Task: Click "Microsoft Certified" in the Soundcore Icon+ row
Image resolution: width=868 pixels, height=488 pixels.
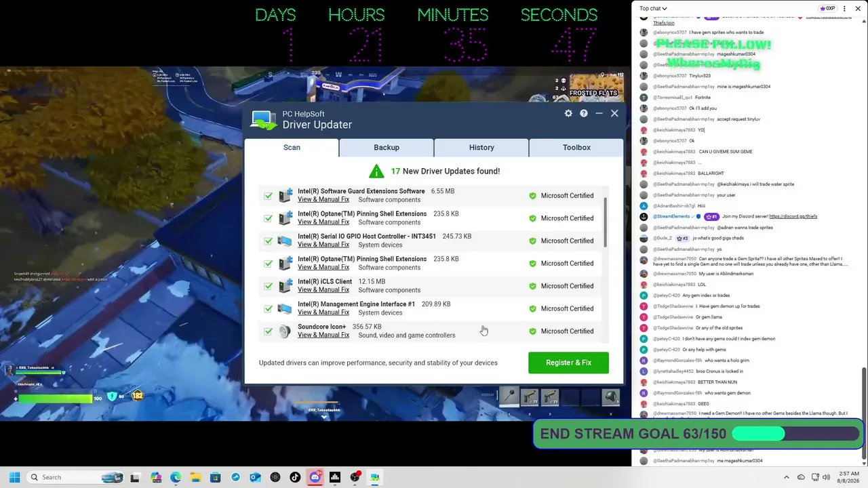Action: tap(567, 331)
